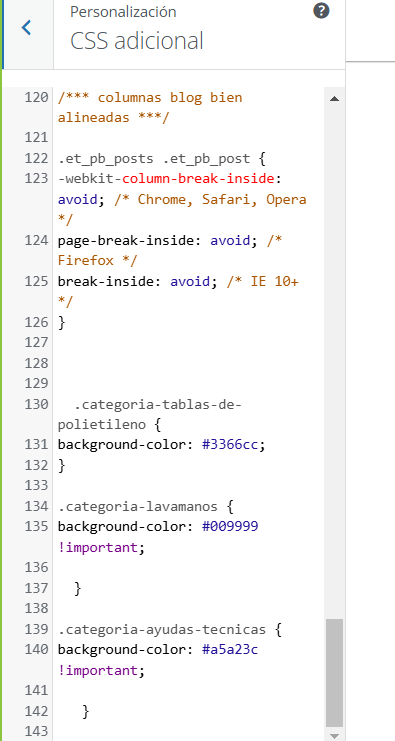Place cursor on the #a5a23c color value

pos(230,650)
